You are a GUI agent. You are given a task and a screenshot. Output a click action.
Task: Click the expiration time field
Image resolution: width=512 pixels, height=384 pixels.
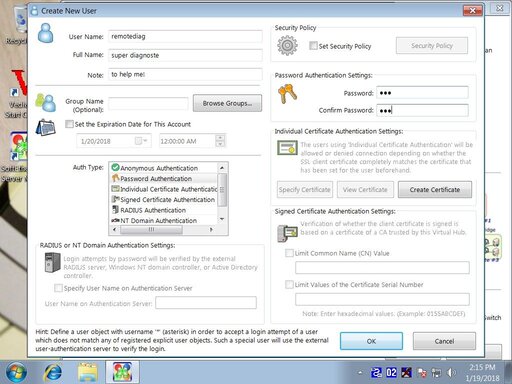[x=188, y=141]
